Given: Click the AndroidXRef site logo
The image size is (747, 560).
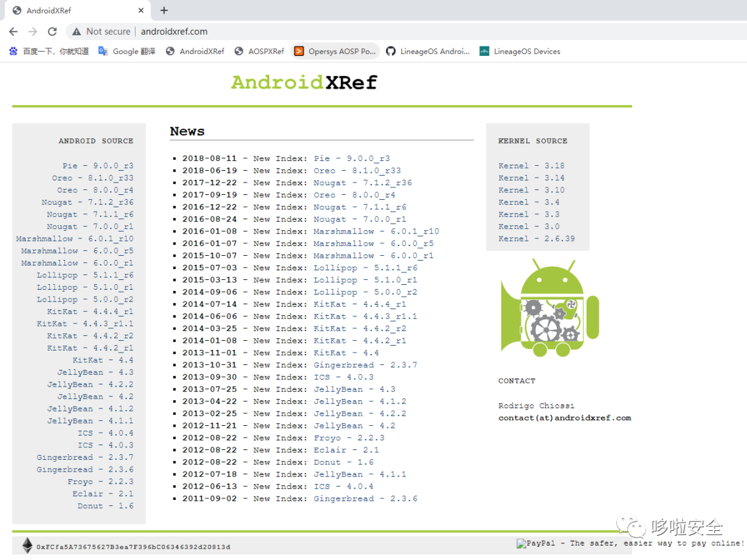Looking at the screenshot, I should (304, 82).
